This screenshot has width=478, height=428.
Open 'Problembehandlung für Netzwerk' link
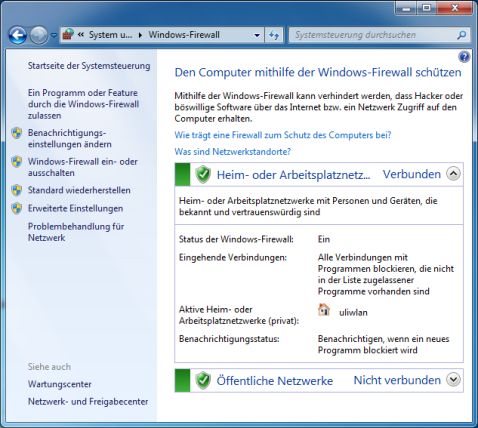coord(76,232)
